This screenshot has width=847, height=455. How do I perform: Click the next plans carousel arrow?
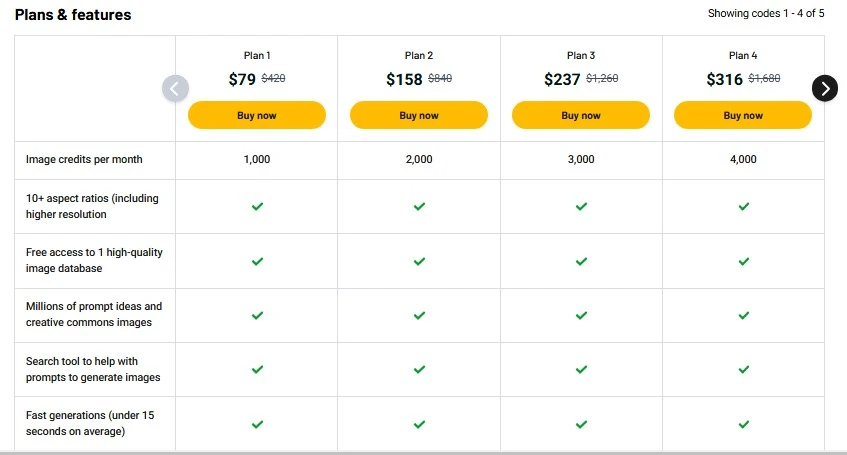[824, 88]
